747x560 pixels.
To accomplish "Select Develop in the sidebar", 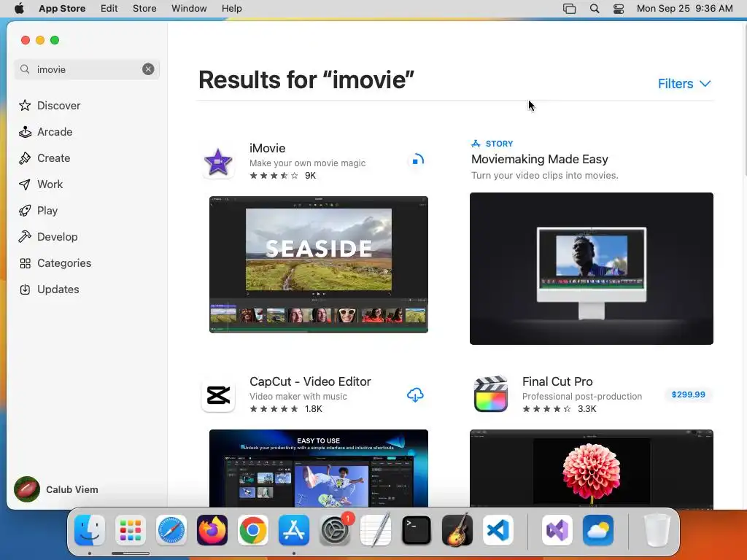I will pyautogui.click(x=47, y=237).
